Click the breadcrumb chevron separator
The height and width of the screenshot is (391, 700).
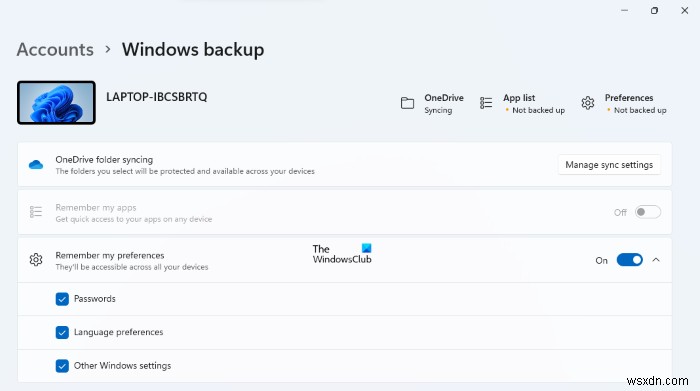108,49
